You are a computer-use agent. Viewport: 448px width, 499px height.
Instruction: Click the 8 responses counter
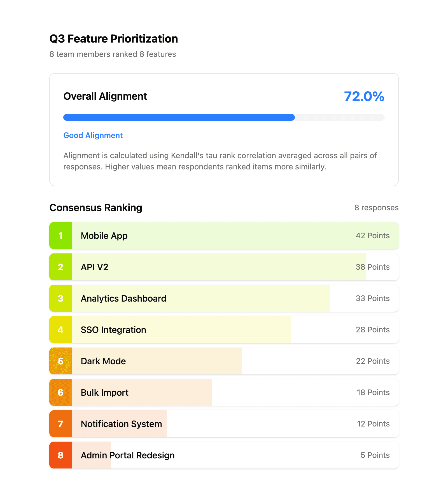[376, 207]
